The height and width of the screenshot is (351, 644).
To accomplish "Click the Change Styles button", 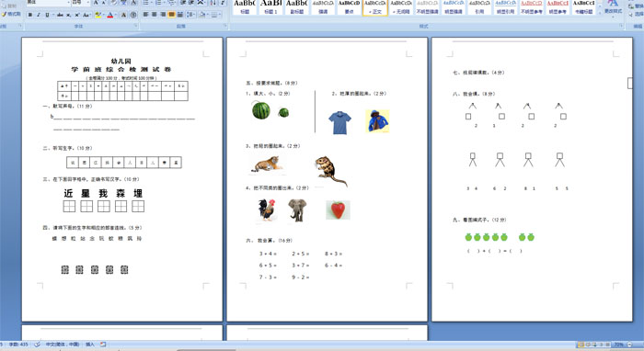I will (613, 7).
